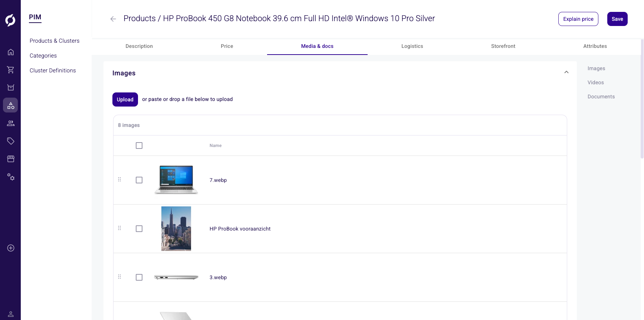Viewport: 644px width, 320px height.
Task: Go back using the left arrow icon
Action: pos(113,19)
